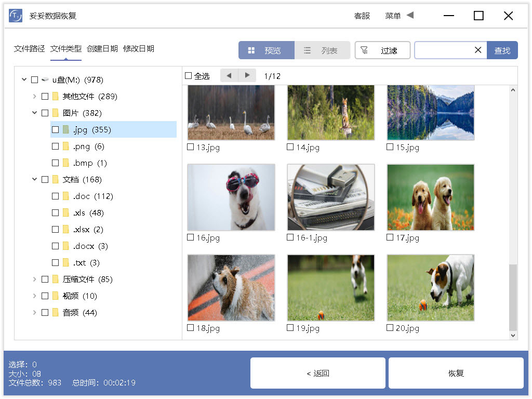Click the .xls folder icon
The width and height of the screenshot is (532, 399).
click(66, 212)
